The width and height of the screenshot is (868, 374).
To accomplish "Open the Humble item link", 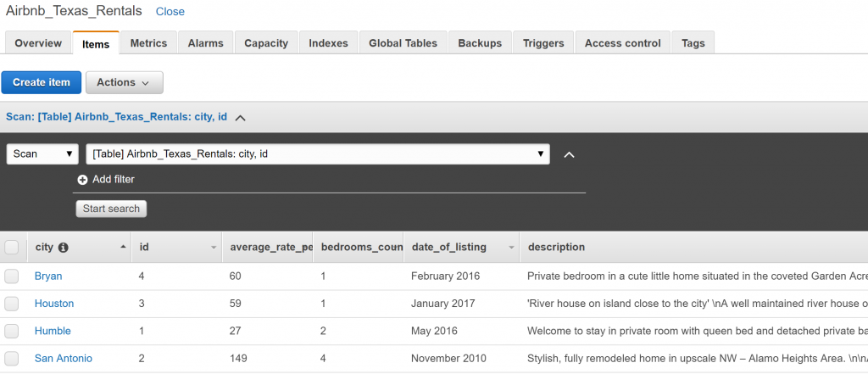I will pyautogui.click(x=53, y=331).
